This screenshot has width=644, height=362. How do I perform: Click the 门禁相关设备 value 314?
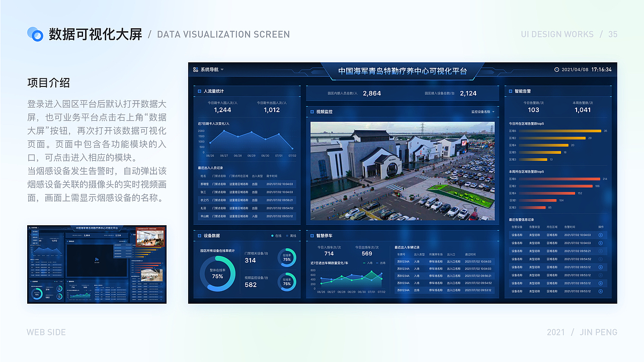coord(251,260)
